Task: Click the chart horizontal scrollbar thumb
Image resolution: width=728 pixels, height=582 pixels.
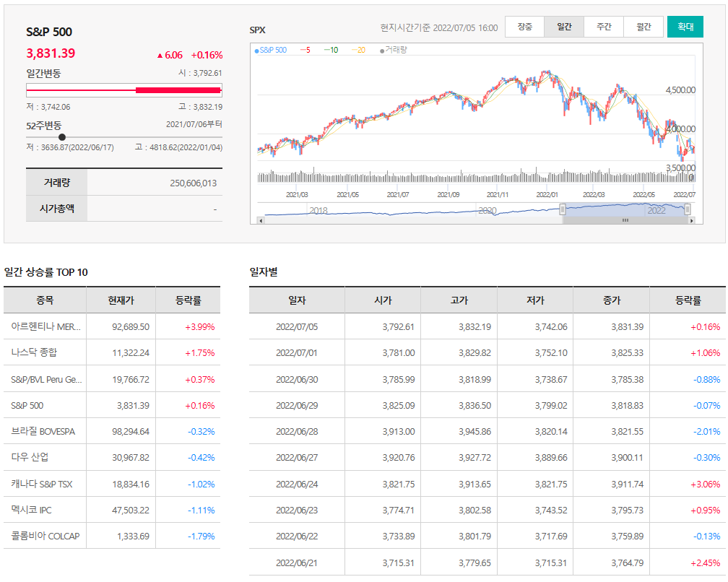Action: (x=625, y=220)
